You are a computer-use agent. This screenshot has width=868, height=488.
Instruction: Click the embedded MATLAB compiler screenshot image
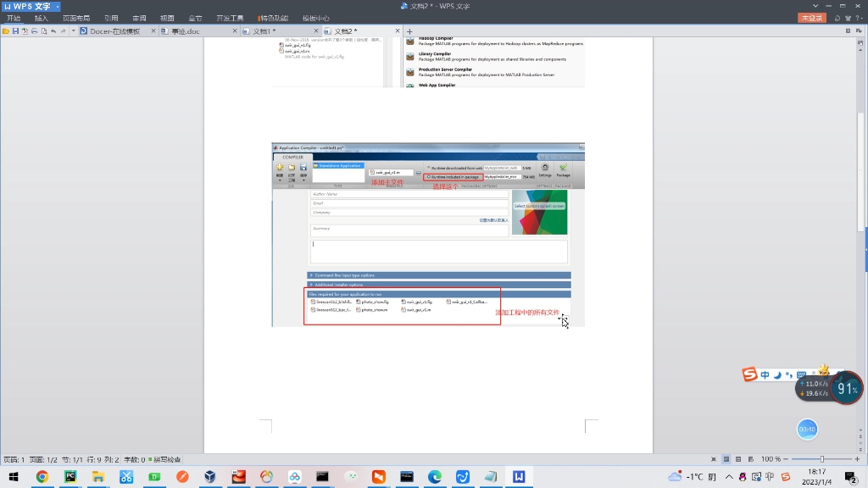[428, 235]
